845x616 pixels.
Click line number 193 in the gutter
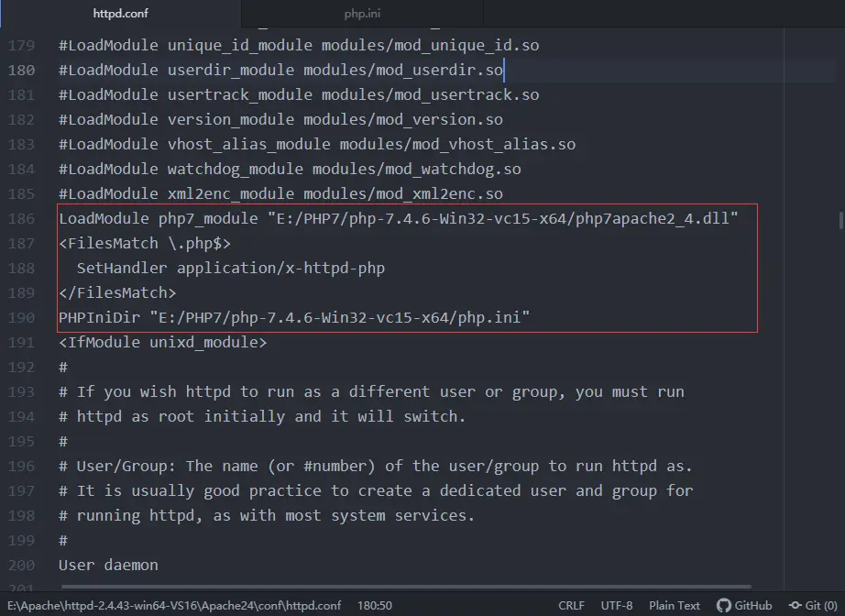click(x=22, y=391)
